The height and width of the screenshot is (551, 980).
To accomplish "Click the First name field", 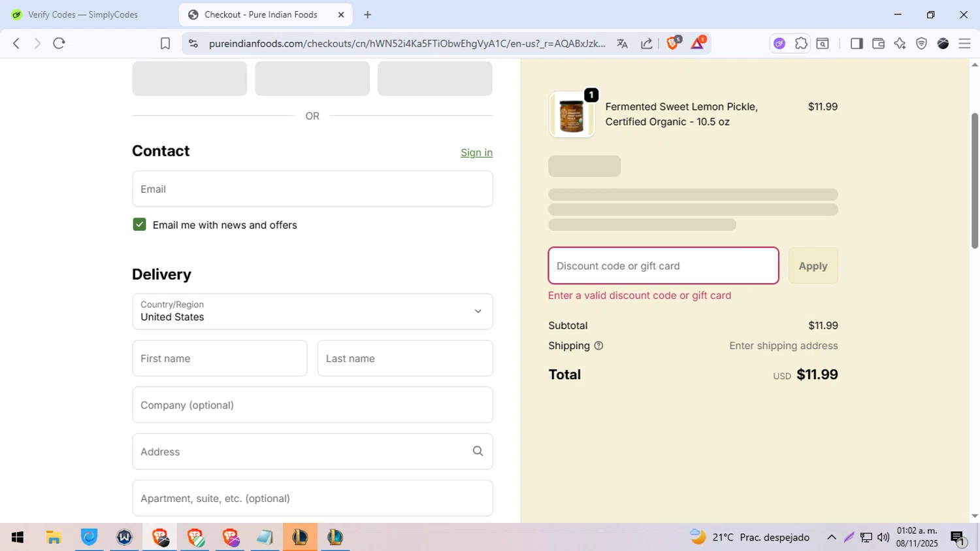I will (x=220, y=358).
